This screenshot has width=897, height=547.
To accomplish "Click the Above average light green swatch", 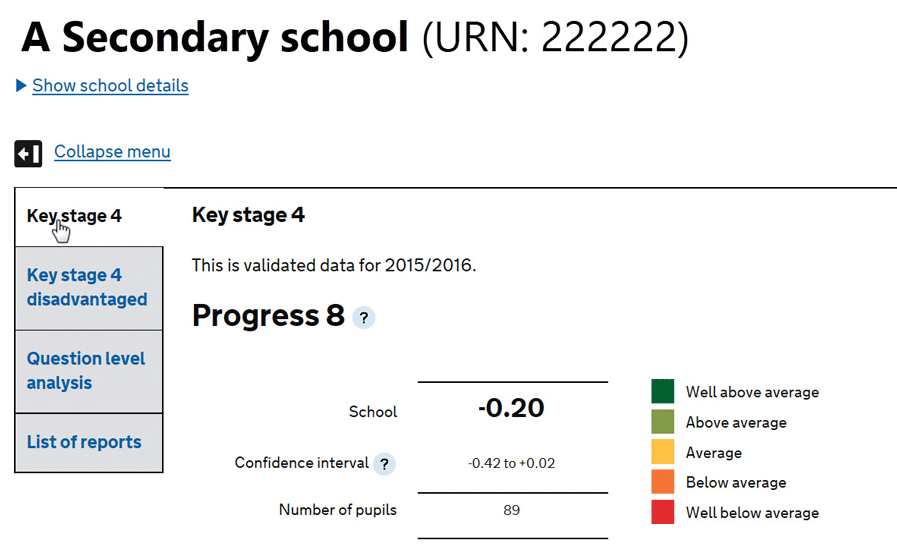I will tap(662, 422).
